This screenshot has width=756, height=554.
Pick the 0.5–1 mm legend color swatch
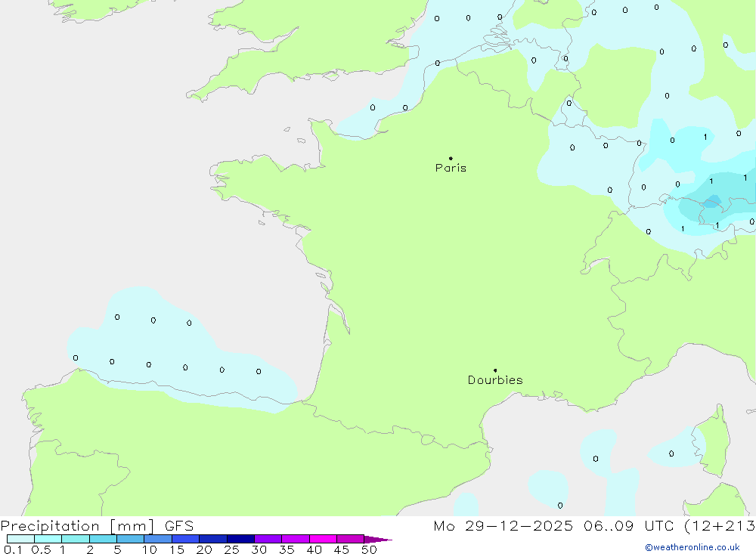coord(48,539)
